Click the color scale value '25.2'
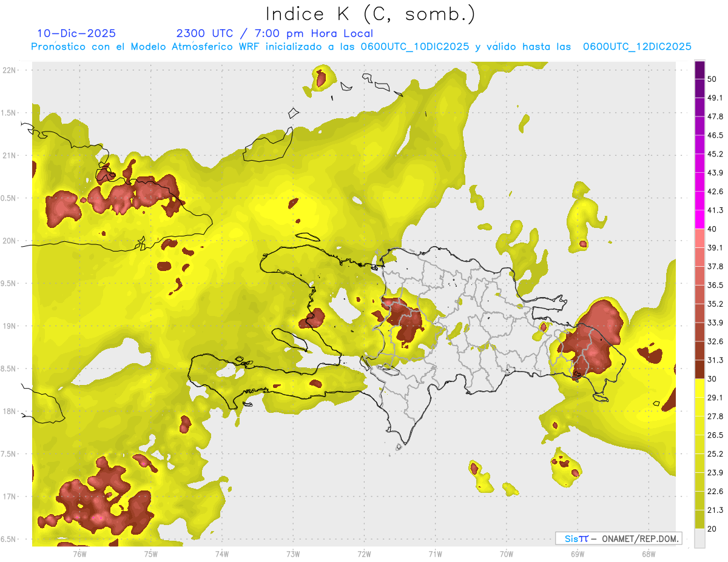The image size is (728, 562). tap(715, 454)
